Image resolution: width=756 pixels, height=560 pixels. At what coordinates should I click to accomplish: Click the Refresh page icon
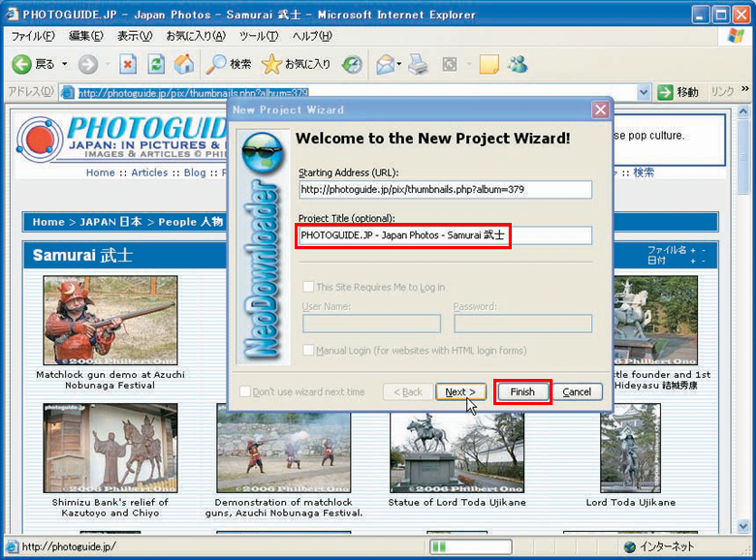(156, 64)
